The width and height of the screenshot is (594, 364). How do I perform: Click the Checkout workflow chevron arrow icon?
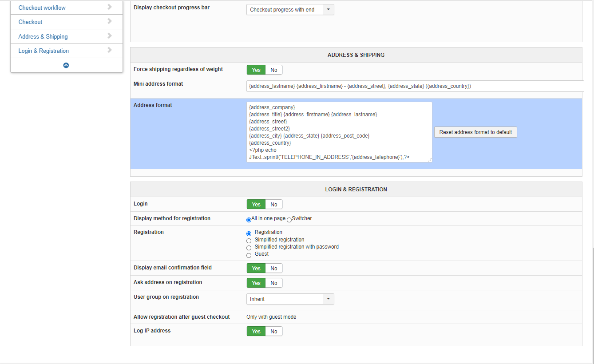110,7
